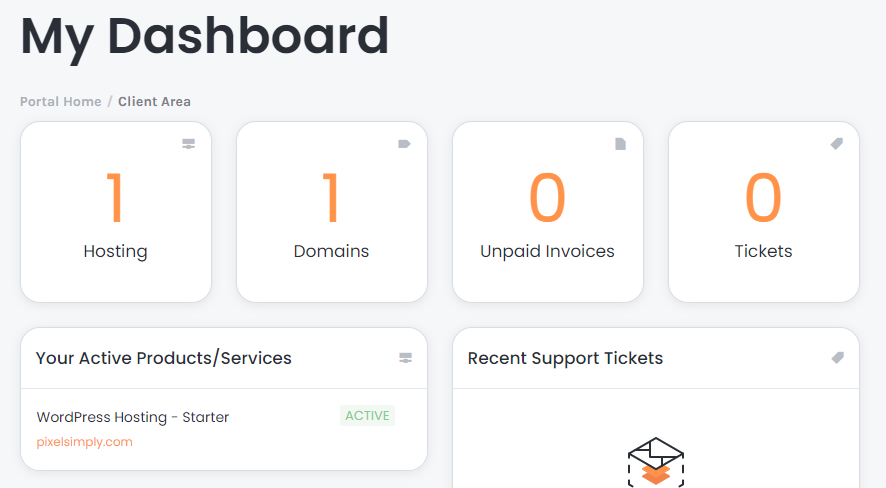The height and width of the screenshot is (488, 886).
Task: Click the empty mailbox illustration icon
Action: (656, 461)
